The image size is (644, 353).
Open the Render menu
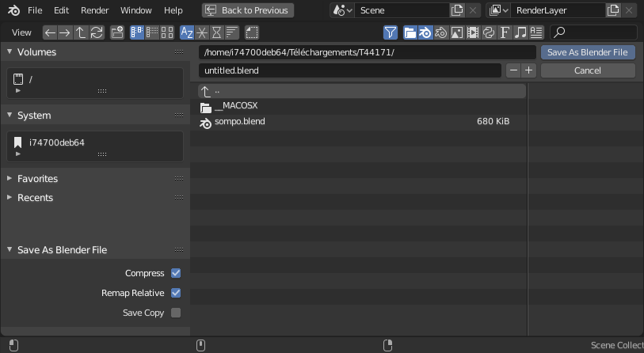pyautogui.click(x=94, y=10)
